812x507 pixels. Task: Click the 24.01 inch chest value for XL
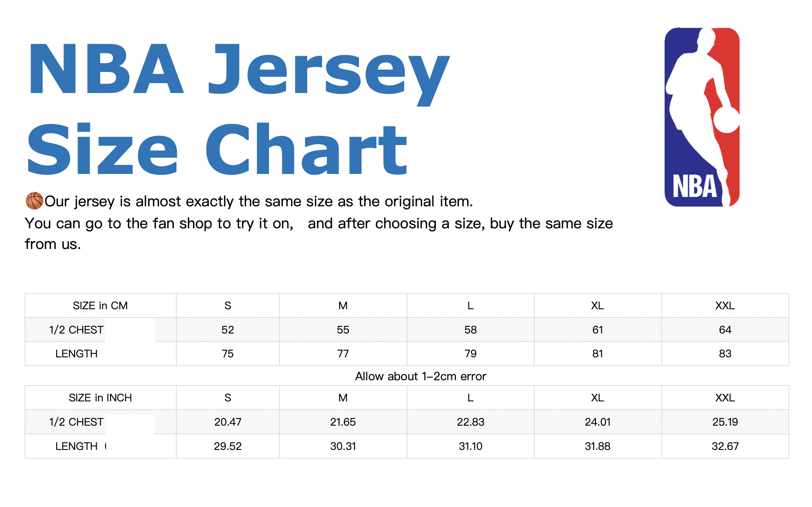597,422
